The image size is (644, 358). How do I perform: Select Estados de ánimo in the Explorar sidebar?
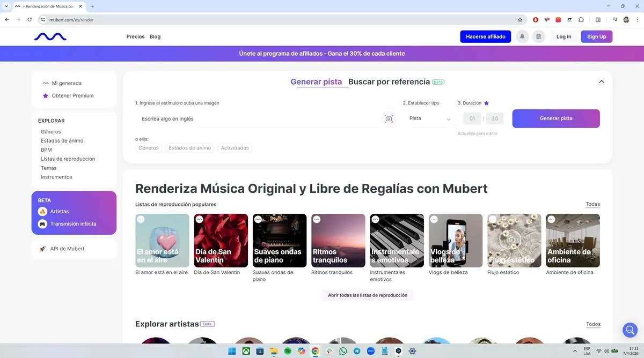point(62,141)
